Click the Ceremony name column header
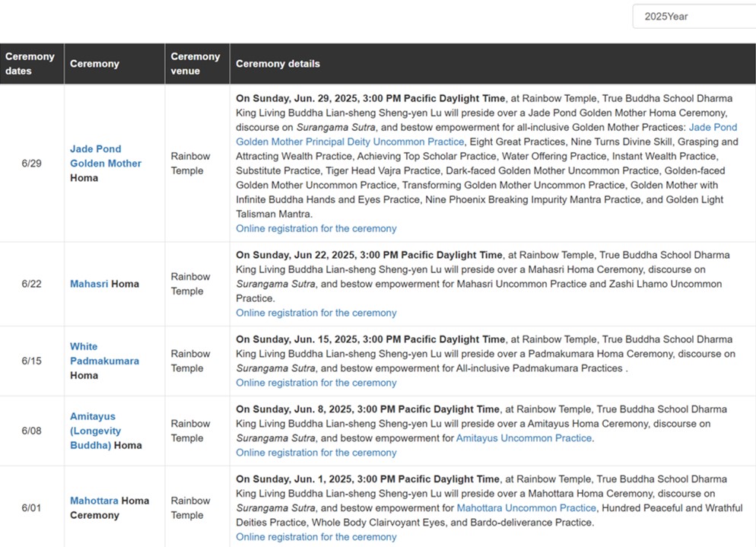 [115, 64]
